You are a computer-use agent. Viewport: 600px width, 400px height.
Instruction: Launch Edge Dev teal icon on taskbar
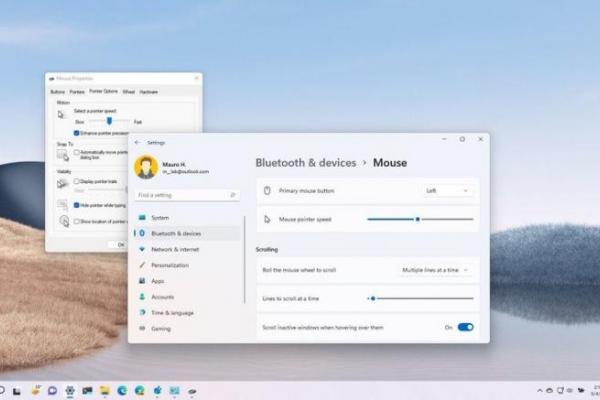point(140,390)
